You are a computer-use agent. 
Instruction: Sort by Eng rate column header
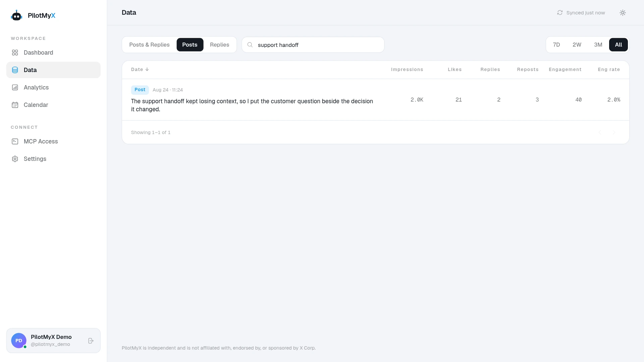[609, 69]
